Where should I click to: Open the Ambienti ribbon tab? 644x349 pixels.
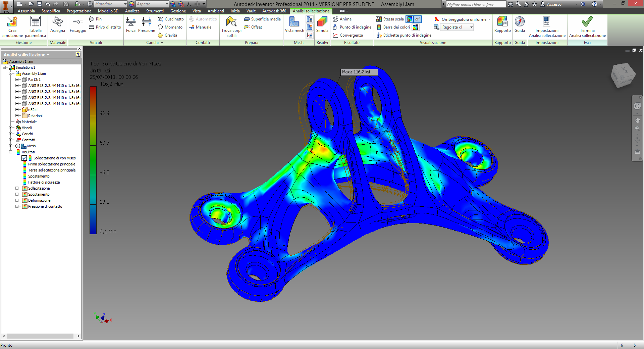pyautogui.click(x=216, y=11)
